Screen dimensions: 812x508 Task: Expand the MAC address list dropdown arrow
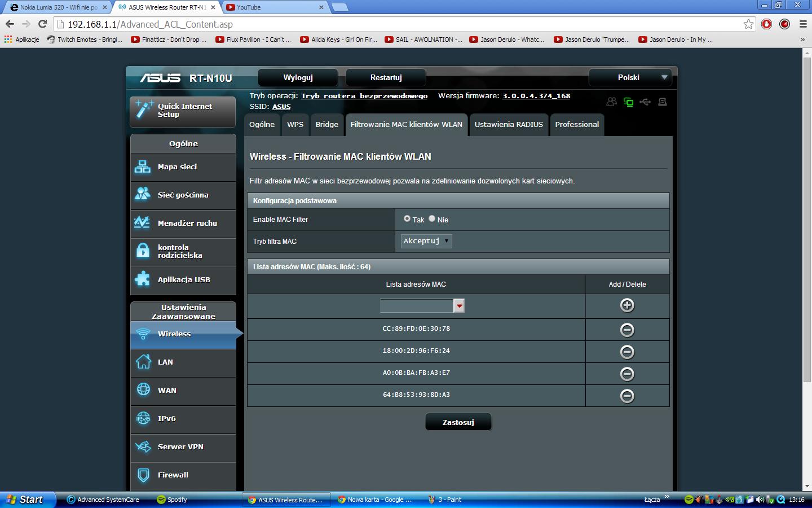[459, 305]
